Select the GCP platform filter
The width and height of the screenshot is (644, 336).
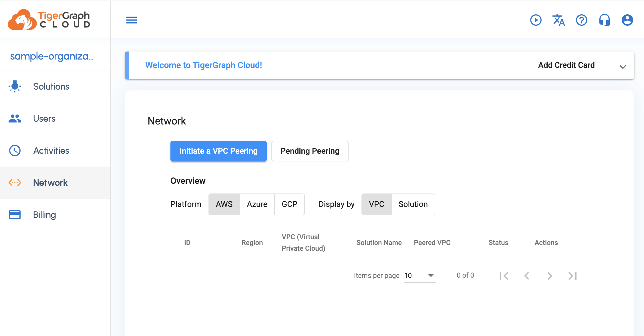289,204
